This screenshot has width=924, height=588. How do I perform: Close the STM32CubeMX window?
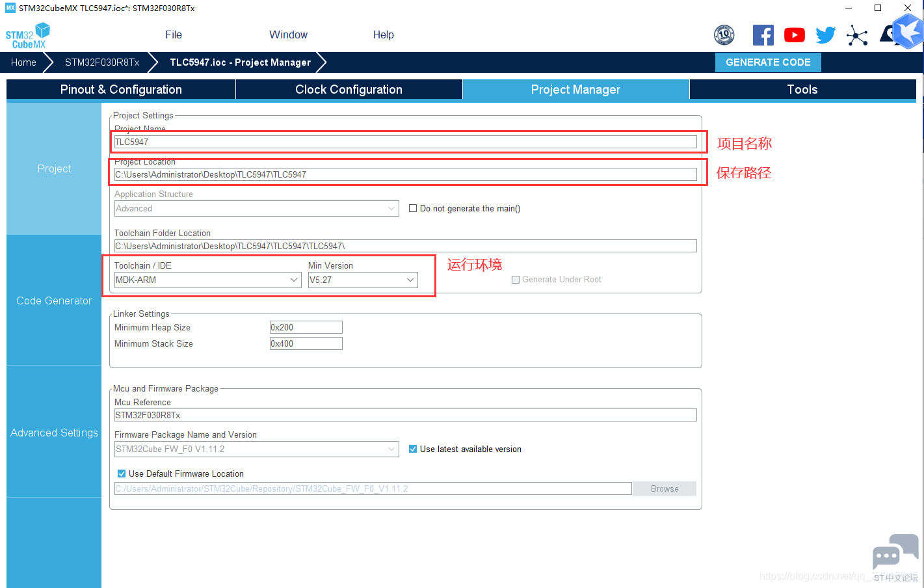tap(908, 8)
